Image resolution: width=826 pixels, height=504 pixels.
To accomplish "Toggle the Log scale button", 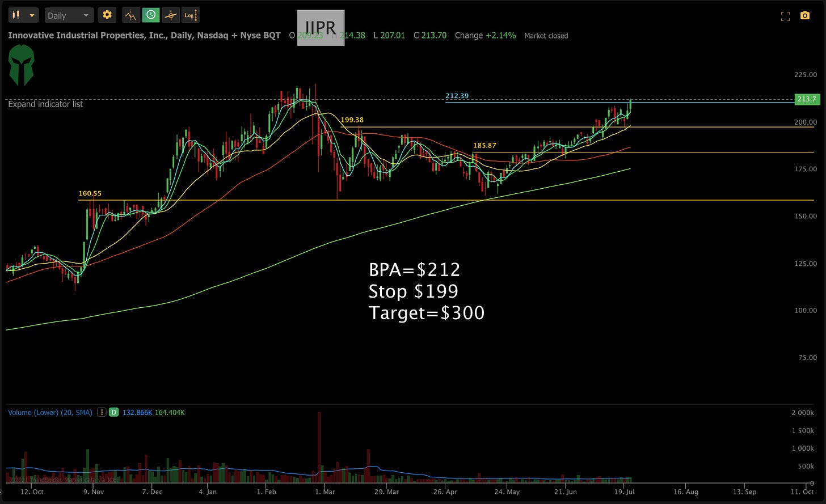I will coord(190,15).
